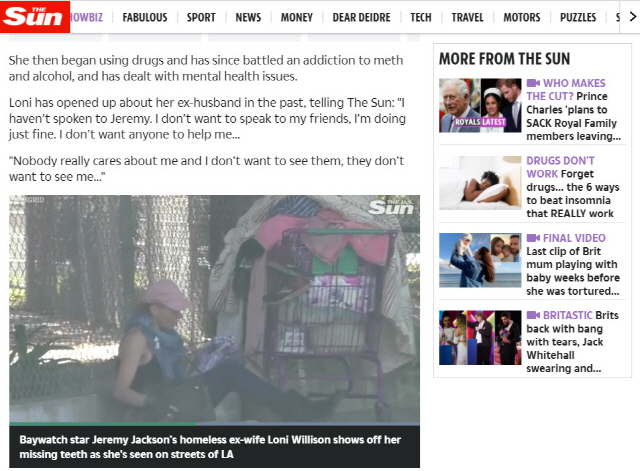This screenshot has width=640, height=471.
Task: Open the Puzzles section
Action: (x=578, y=18)
